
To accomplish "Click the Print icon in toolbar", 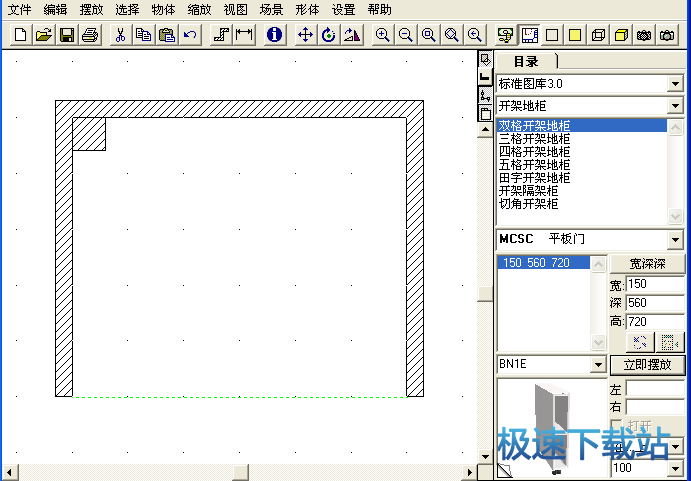I will 90,35.
